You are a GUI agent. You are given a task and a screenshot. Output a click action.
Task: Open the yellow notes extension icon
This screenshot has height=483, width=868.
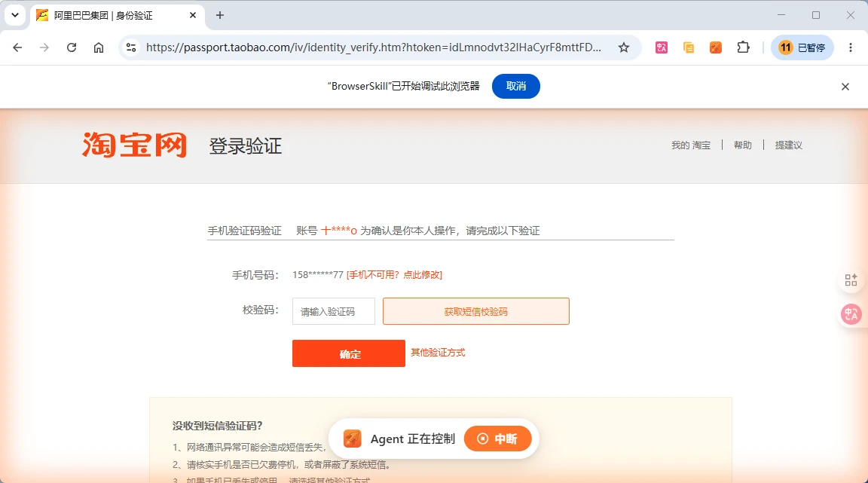point(689,47)
